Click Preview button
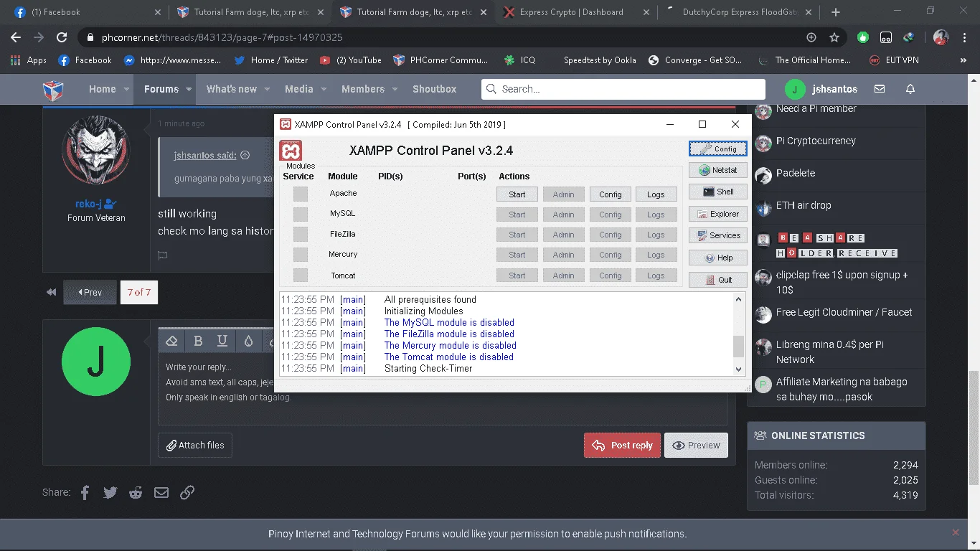 697,445
